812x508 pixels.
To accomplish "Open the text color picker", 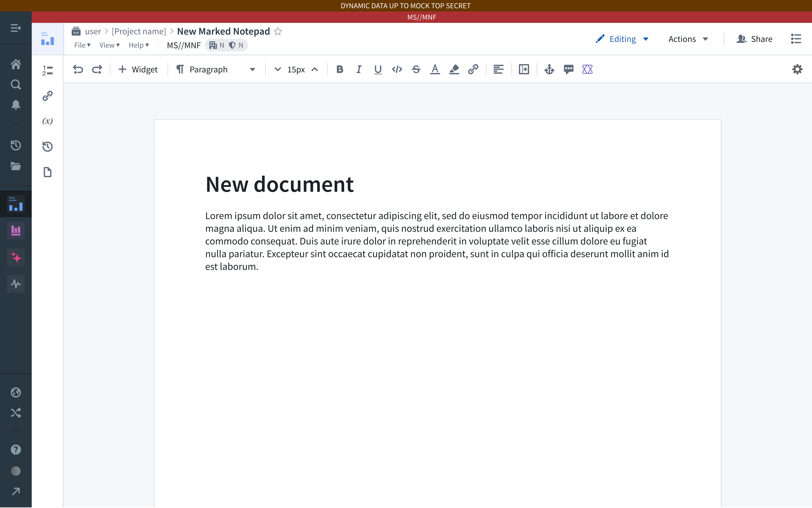I will [x=435, y=69].
